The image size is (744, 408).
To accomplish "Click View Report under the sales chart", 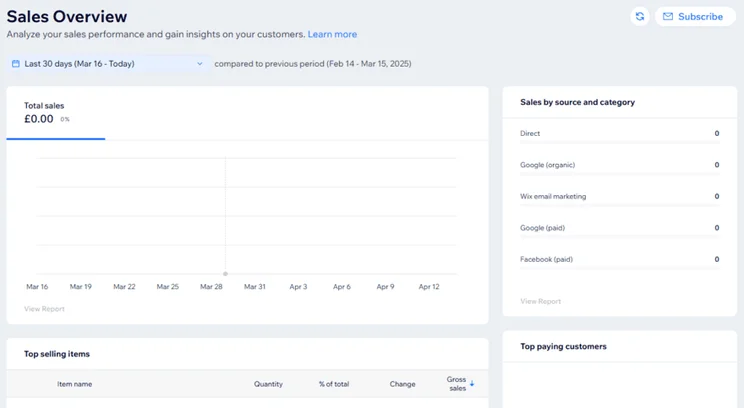I will (x=44, y=309).
